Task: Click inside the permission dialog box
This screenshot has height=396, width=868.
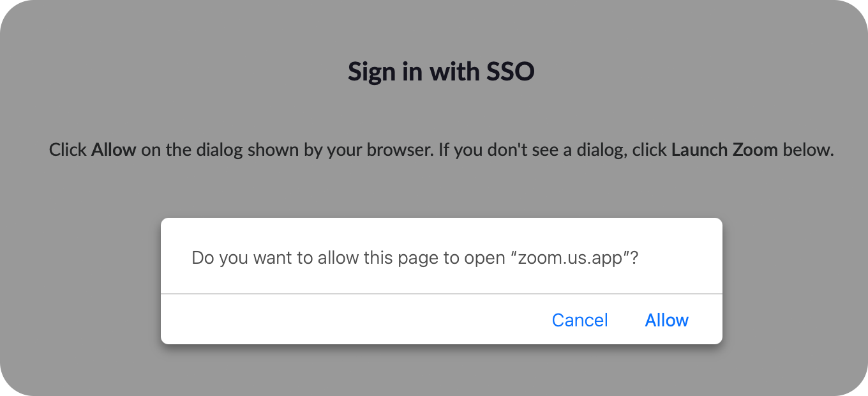Action: tap(440, 275)
